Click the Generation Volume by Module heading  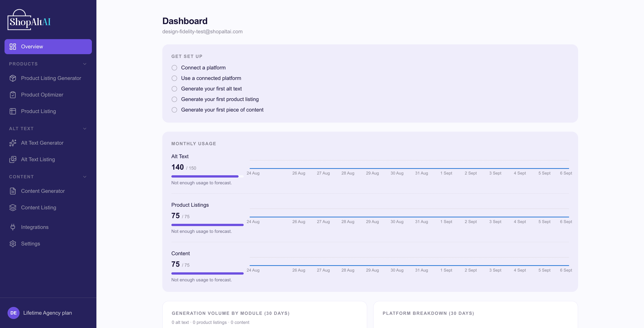click(230, 314)
